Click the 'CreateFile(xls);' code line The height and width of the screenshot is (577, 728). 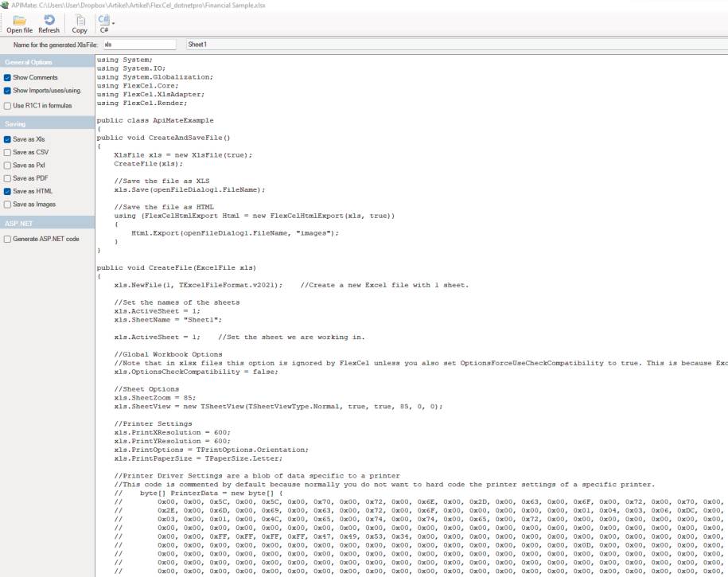(149, 164)
